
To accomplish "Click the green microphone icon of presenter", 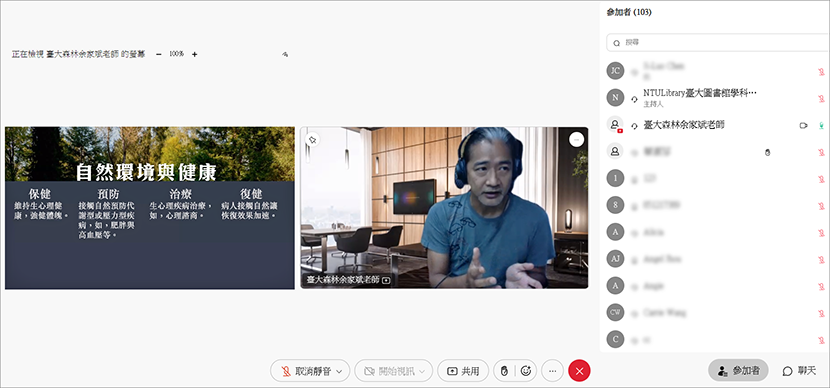I will click(821, 125).
